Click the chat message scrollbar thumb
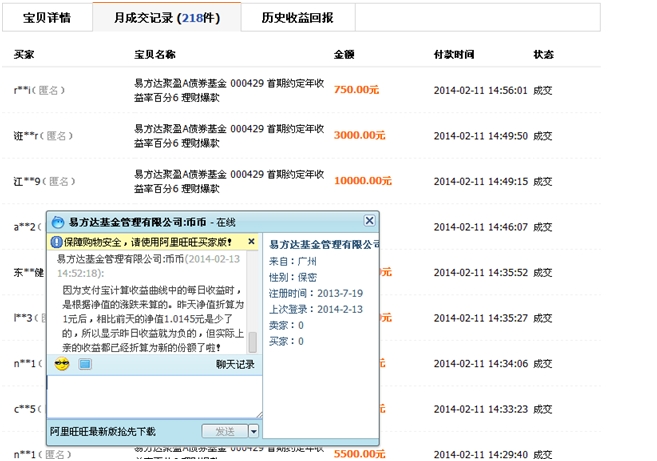This screenshot has width=657, height=461. point(253,341)
